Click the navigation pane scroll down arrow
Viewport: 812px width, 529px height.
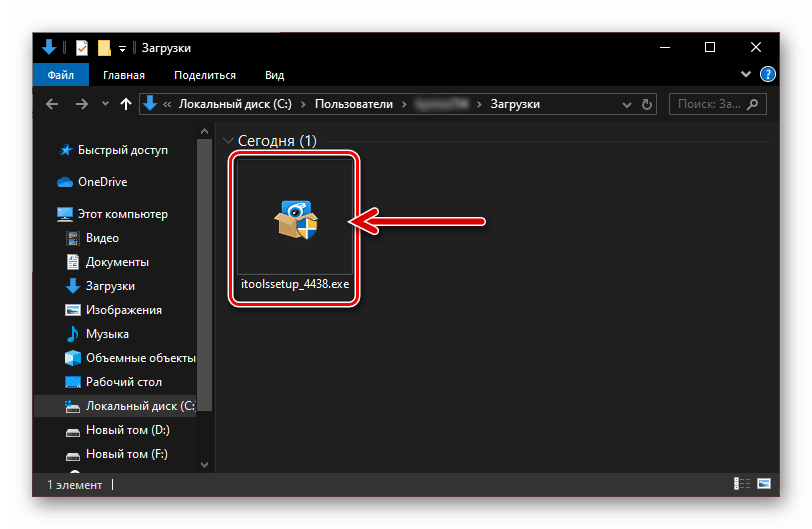tap(205, 465)
